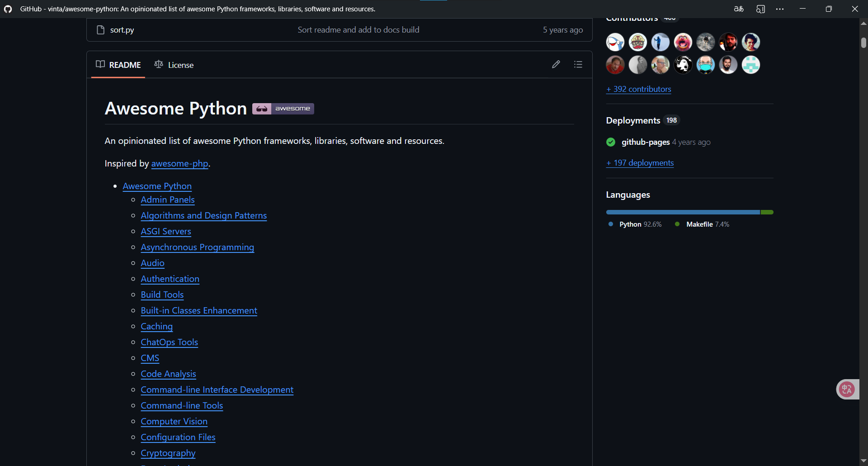Screen dimensions: 868x466
Task: Jump to Command-line Tools section
Action: tap(182, 405)
